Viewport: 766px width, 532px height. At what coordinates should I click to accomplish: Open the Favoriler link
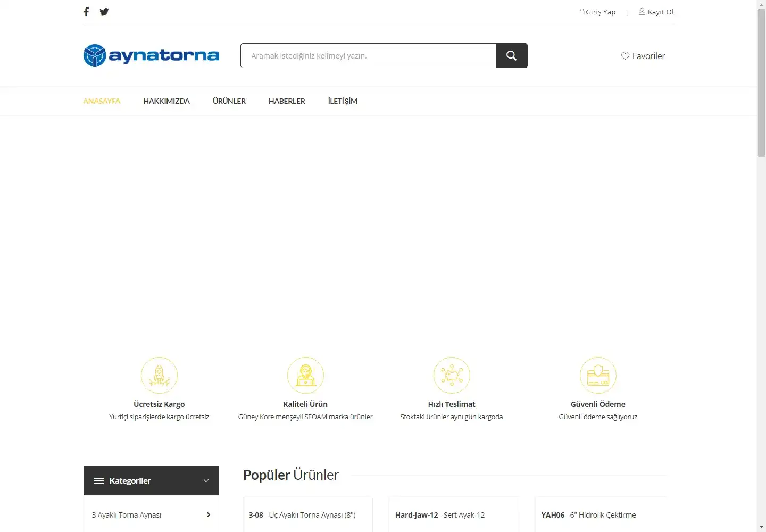pyautogui.click(x=648, y=56)
